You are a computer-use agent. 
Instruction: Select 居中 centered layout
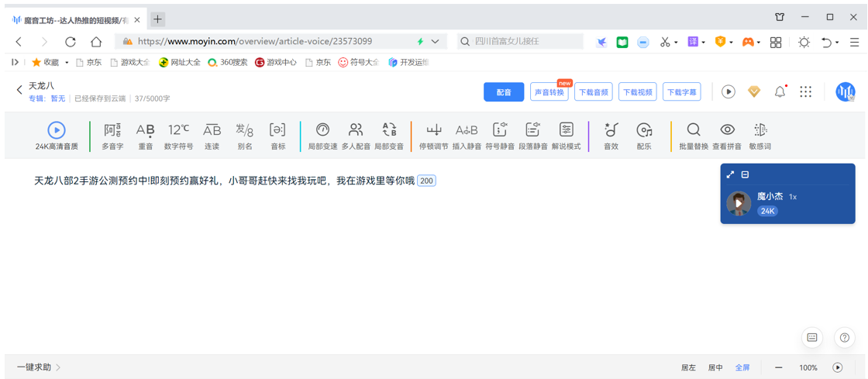click(x=715, y=367)
